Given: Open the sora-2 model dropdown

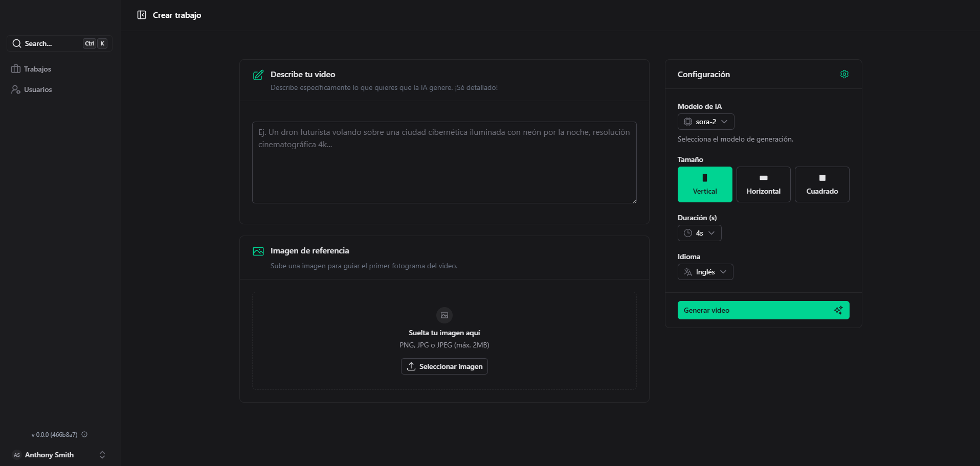Looking at the screenshot, I should click(706, 122).
